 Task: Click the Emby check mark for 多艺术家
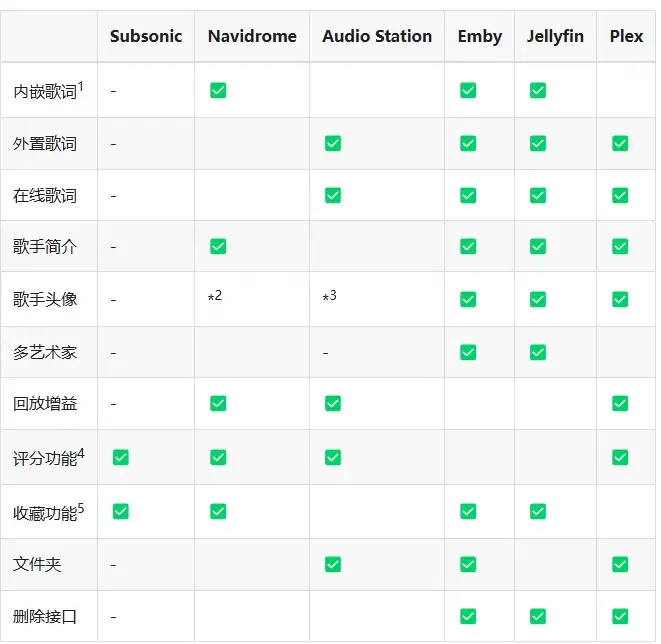click(x=468, y=352)
